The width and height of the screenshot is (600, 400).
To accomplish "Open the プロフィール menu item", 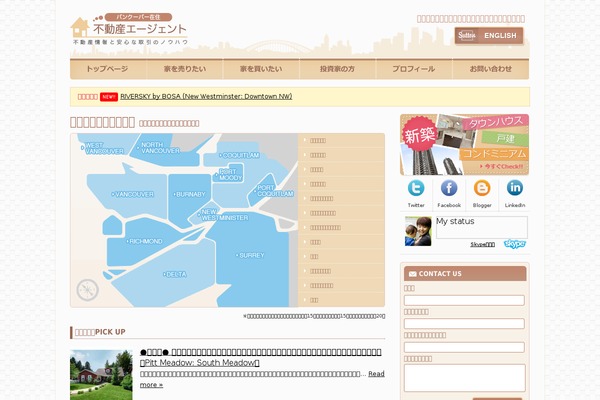I will 414,69.
